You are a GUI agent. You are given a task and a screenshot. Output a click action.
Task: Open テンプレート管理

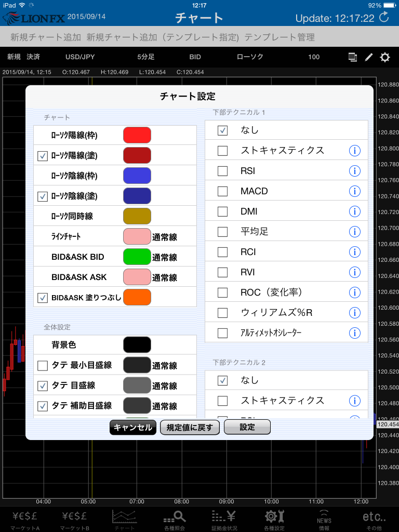[280, 37]
